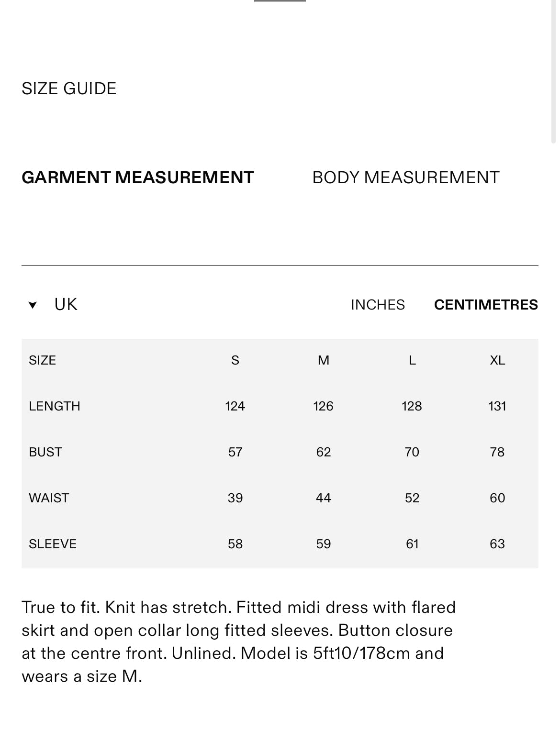Click the scrollbar at the right edge
Viewport: 560px width, 732px height.
pos(554,72)
